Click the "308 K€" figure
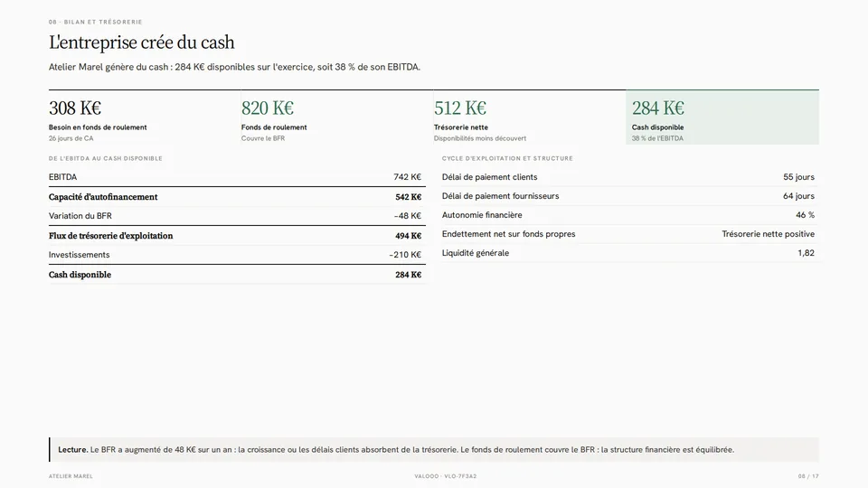 pyautogui.click(x=75, y=108)
